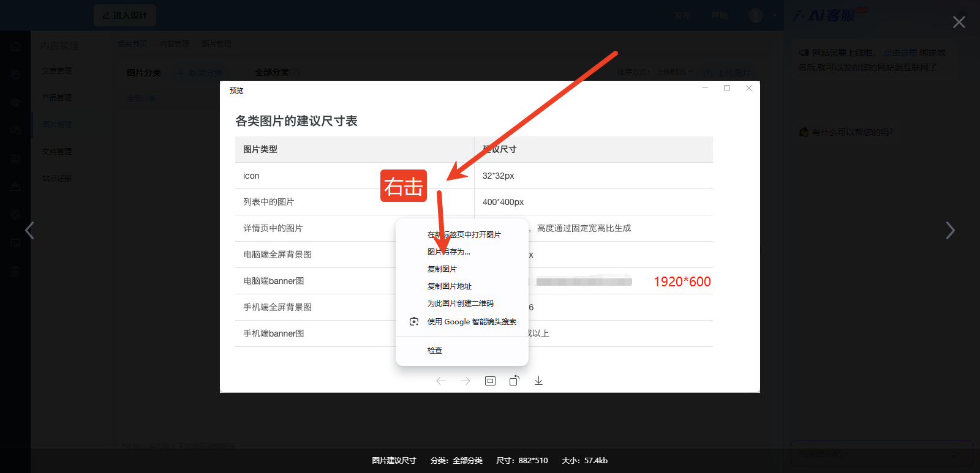The width and height of the screenshot is (980, 473).
Task: Open the home icon in left sidebar
Action: [15, 47]
